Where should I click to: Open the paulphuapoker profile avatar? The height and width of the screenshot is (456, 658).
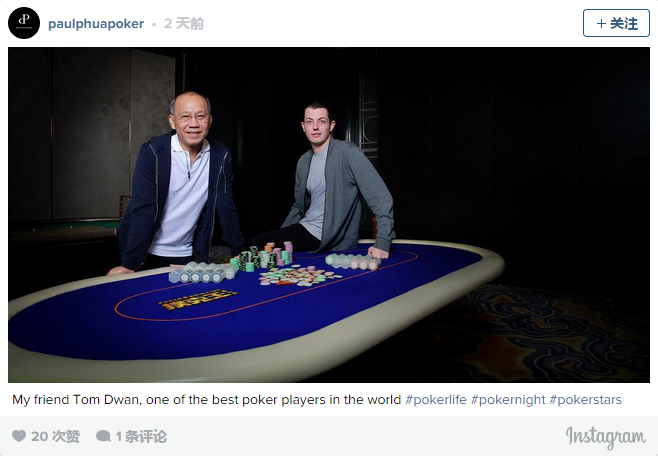pyautogui.click(x=24, y=23)
